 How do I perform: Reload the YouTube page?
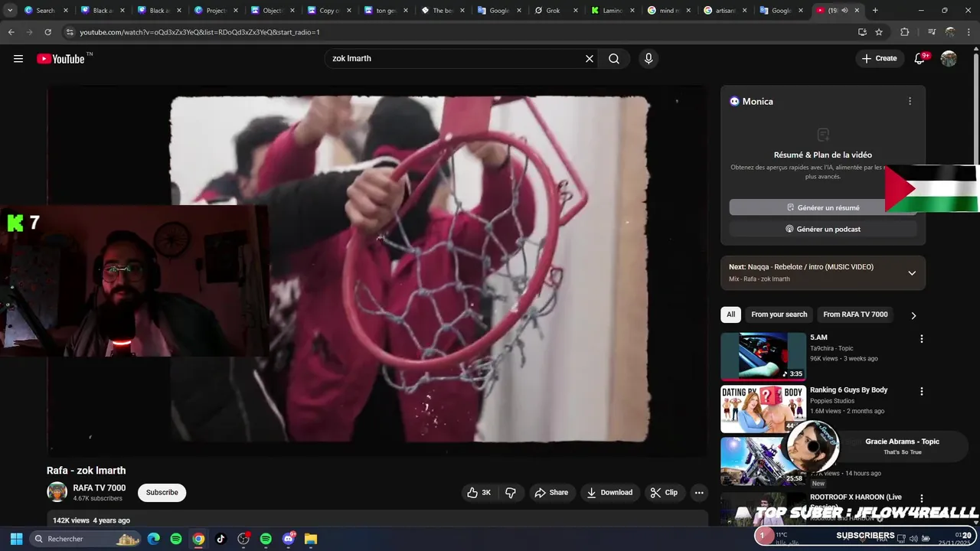point(47,32)
